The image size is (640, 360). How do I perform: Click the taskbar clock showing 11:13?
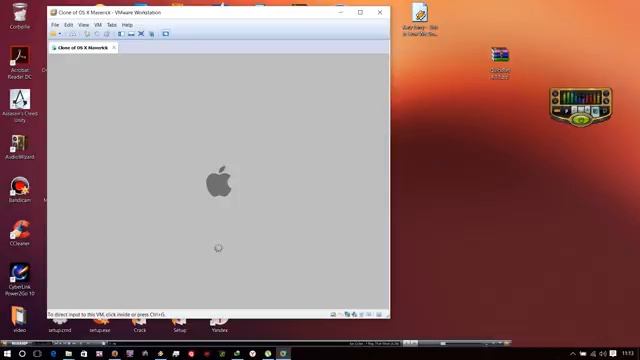tap(628, 353)
